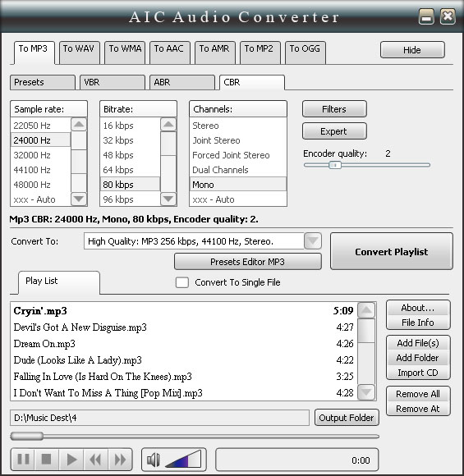Click the stop playback icon
464x476 pixels.
click(x=46, y=459)
